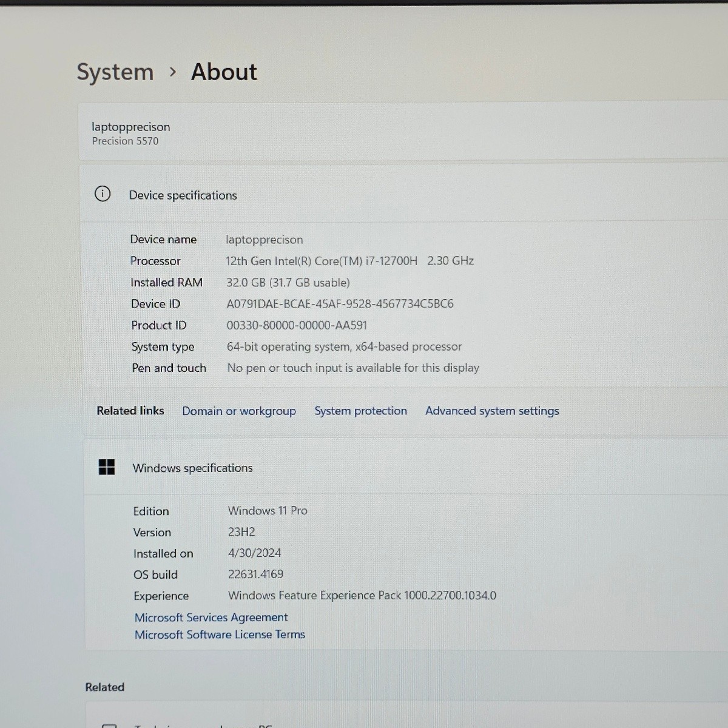Click the info icon beside Device specifications

[x=103, y=194]
